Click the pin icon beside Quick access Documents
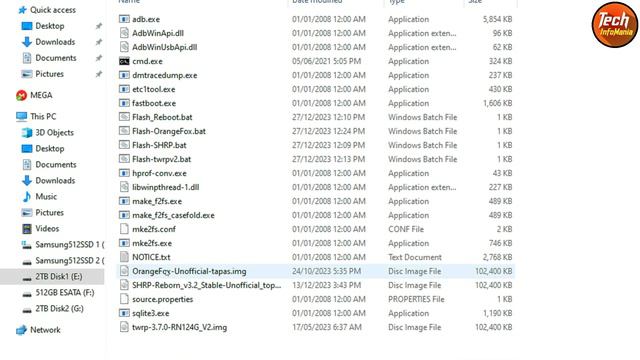 [99, 58]
